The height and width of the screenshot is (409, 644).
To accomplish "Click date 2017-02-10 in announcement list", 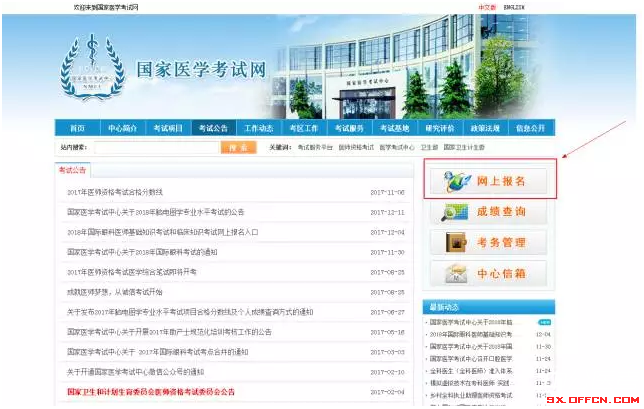I will coord(387,372).
